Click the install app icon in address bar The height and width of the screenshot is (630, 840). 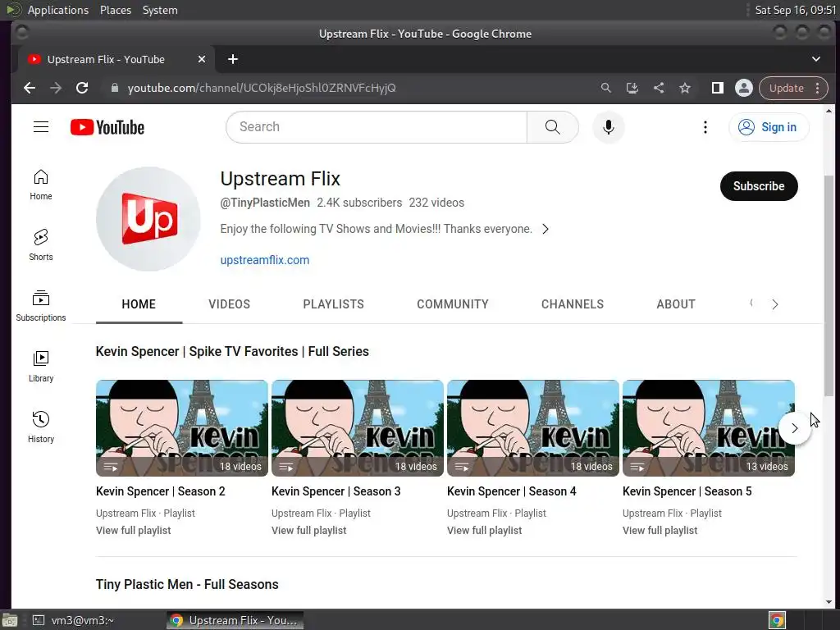pos(632,88)
